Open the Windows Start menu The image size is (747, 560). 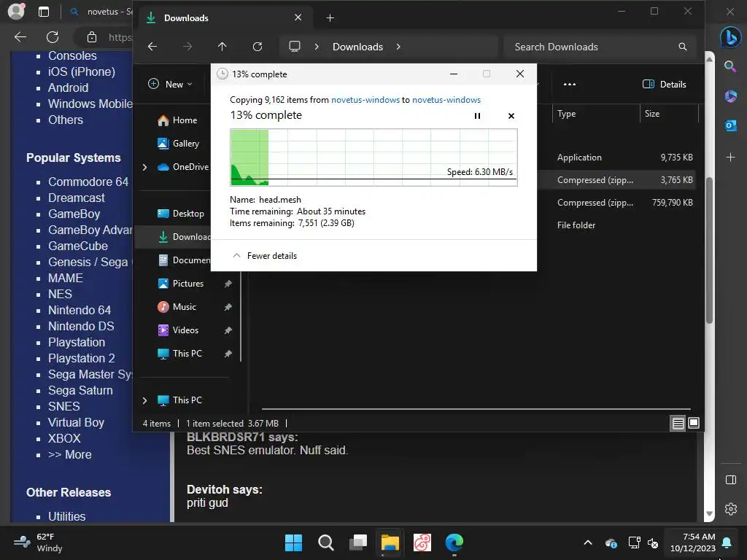293,542
